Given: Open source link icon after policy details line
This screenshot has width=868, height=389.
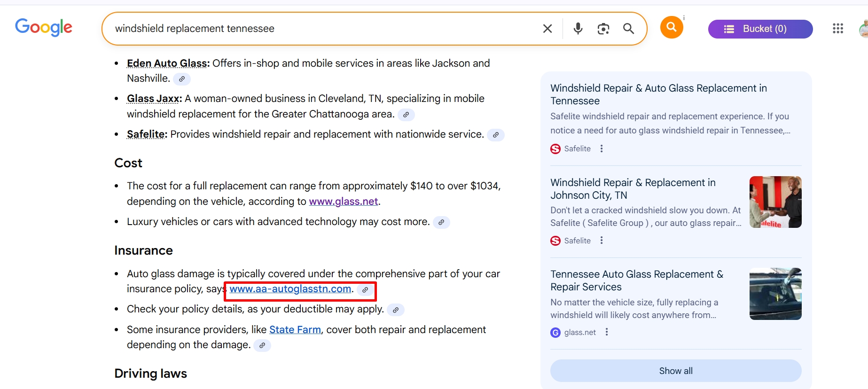Looking at the screenshot, I should [x=396, y=310].
